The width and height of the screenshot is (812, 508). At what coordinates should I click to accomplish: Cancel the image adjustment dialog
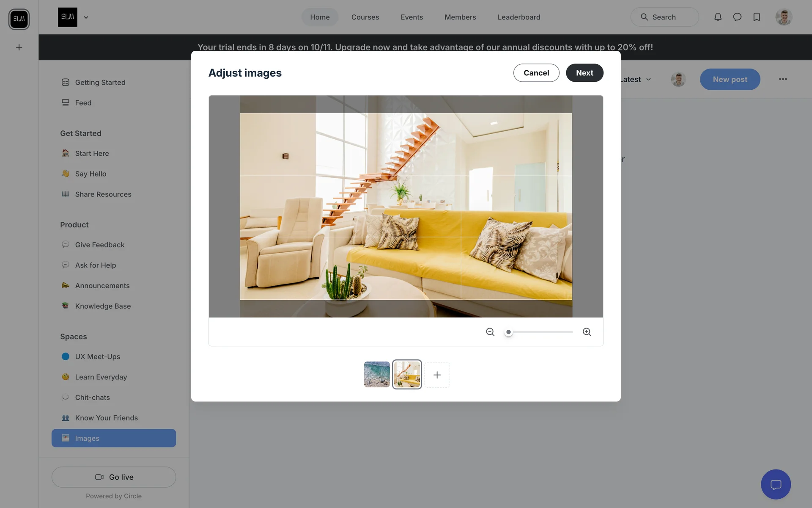coord(536,73)
